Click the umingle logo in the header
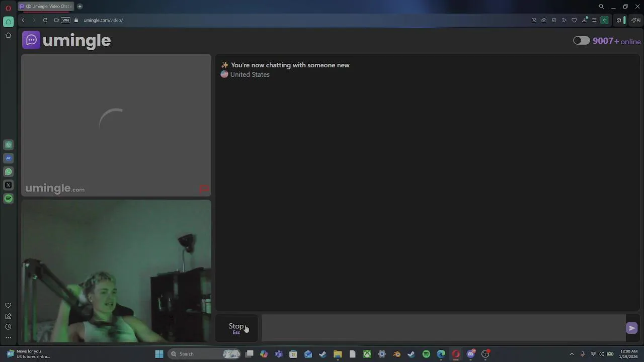The image size is (644, 362). point(66,40)
